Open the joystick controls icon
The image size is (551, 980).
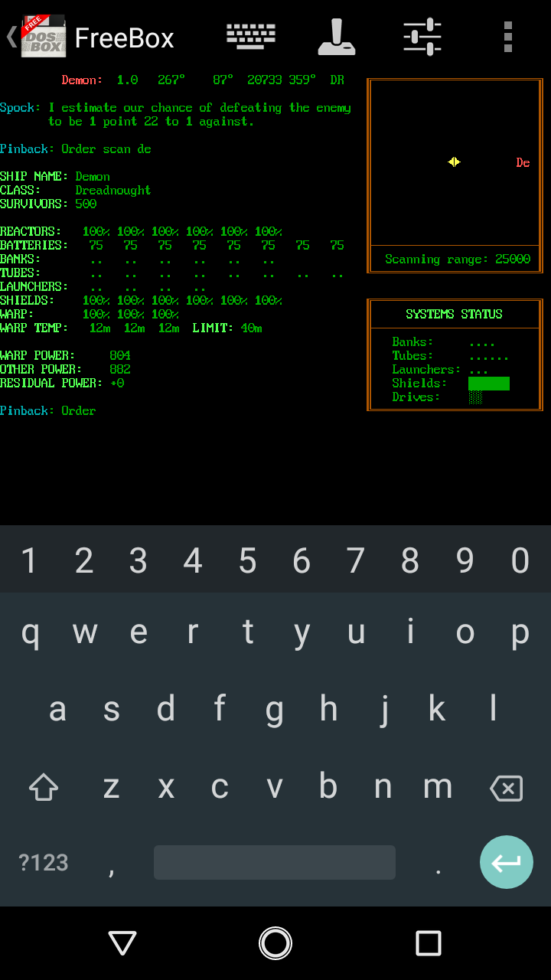pos(337,37)
